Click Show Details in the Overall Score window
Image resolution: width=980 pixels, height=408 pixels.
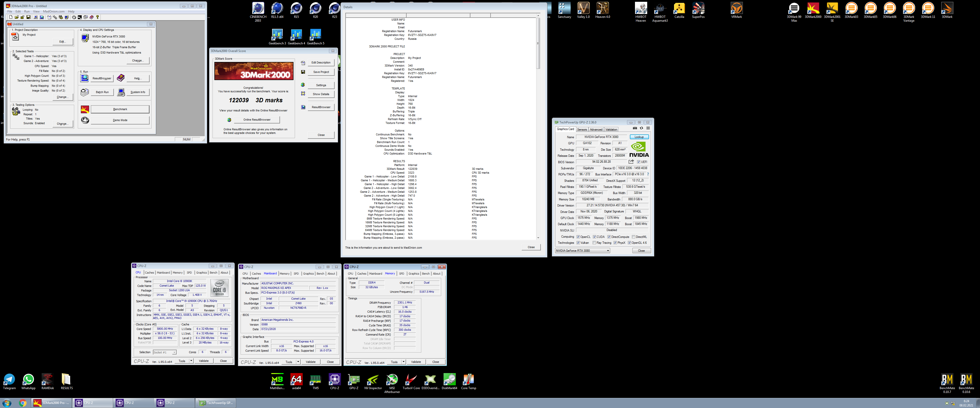(321, 94)
